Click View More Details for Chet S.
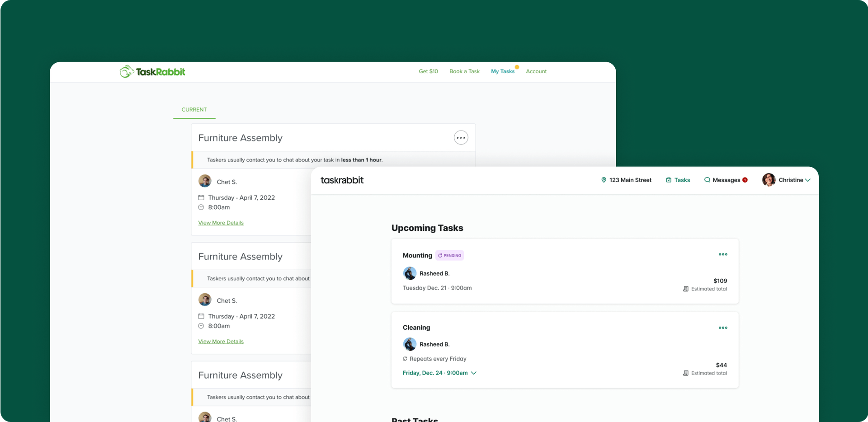This screenshot has height=422, width=868. coord(221,222)
